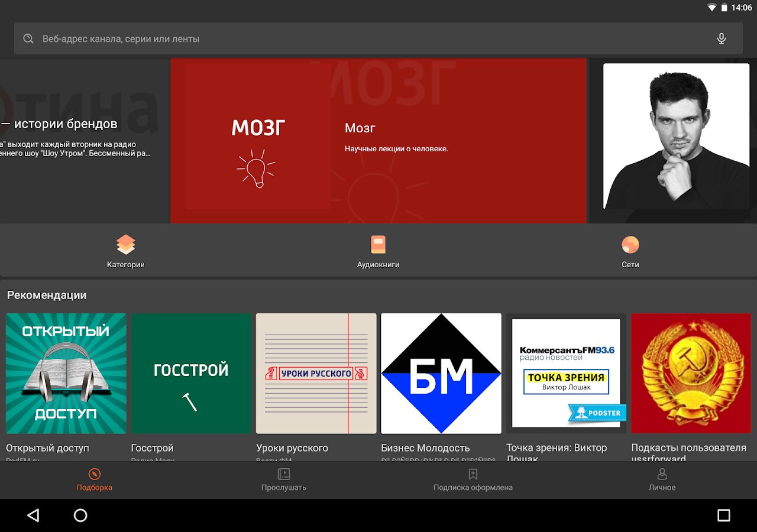Tap the Прослушать playlist icon

[x=284, y=474]
